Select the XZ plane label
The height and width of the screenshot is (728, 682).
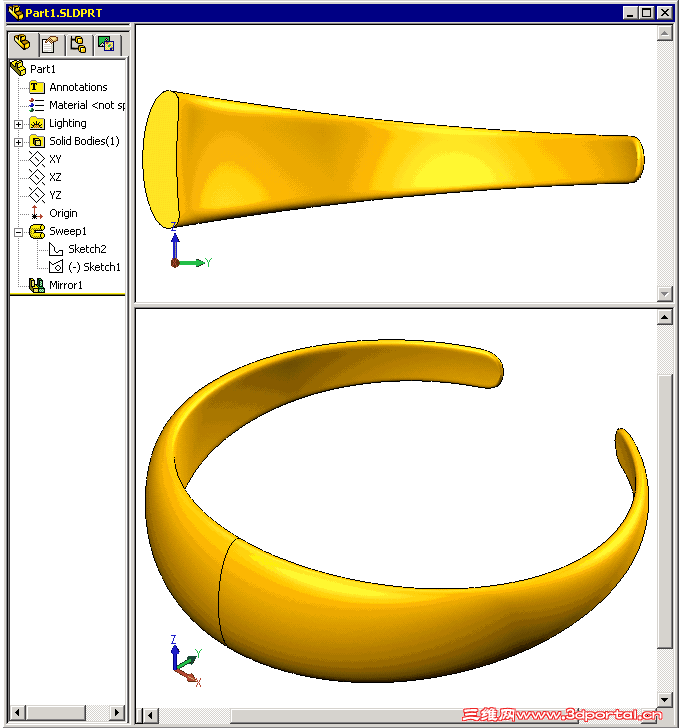tap(55, 177)
